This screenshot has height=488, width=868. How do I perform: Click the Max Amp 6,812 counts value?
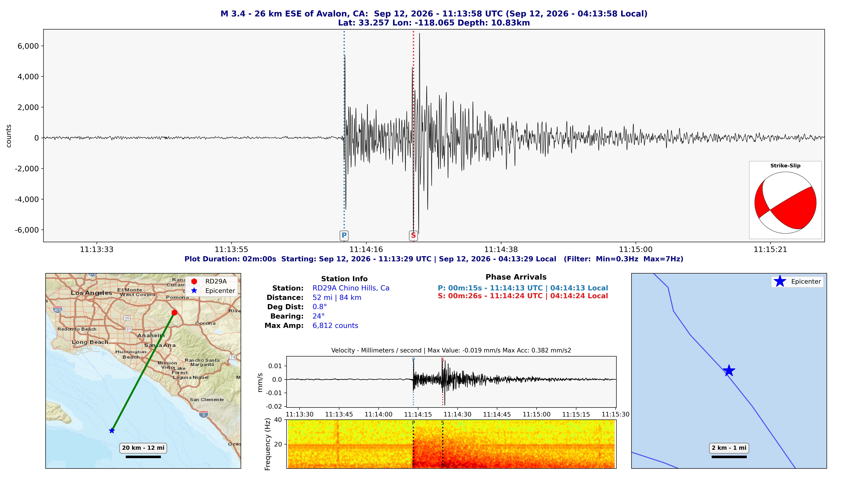click(x=335, y=326)
